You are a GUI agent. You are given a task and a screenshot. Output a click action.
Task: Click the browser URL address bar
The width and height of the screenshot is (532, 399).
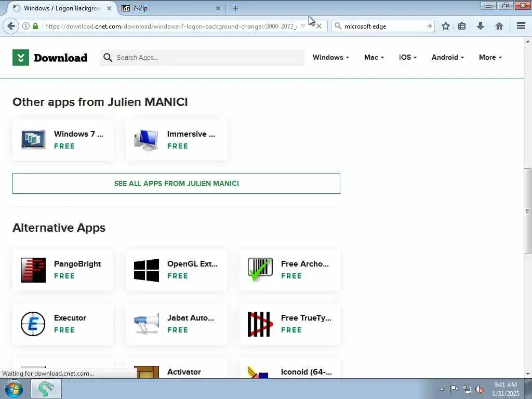click(170, 26)
